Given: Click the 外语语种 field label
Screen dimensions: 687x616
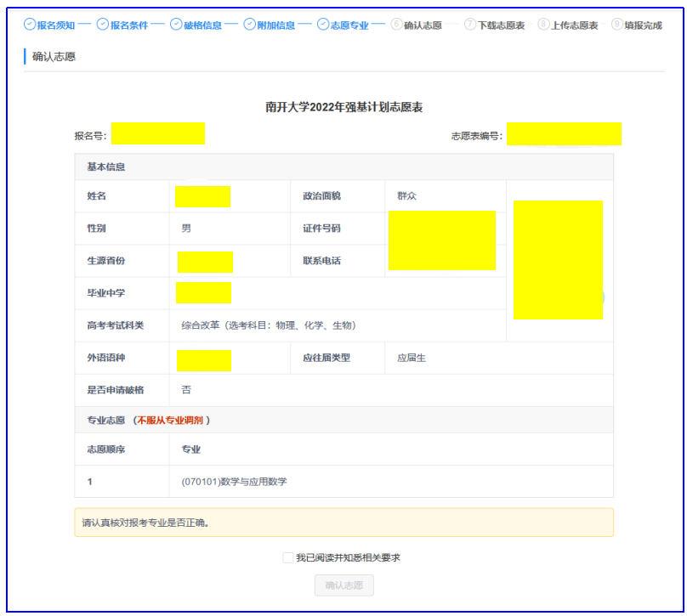Looking at the screenshot, I should 105,358.
